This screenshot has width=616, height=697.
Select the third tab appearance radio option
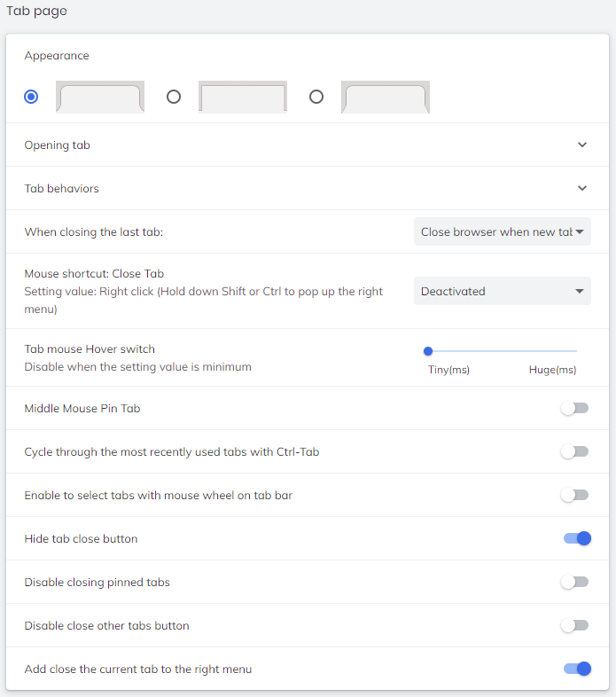point(316,97)
